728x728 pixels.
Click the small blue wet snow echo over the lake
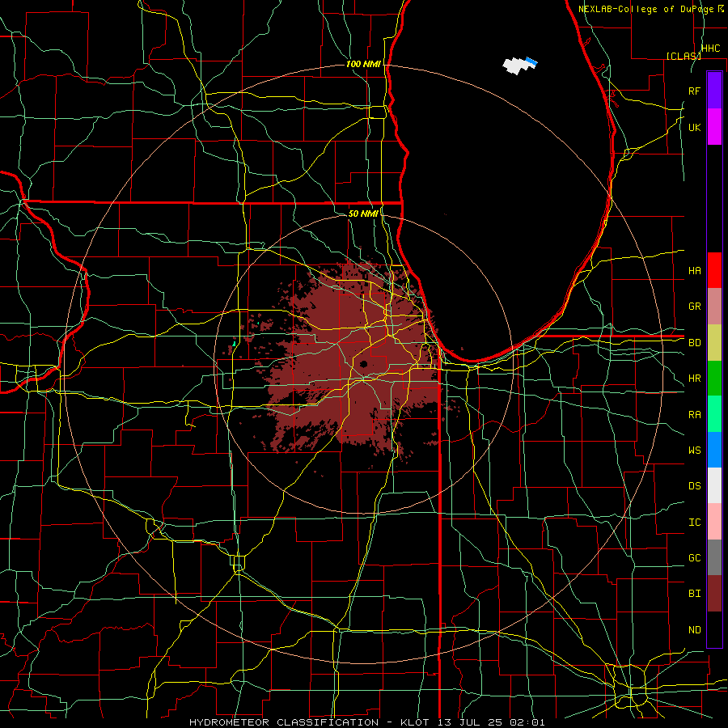pyautogui.click(x=532, y=61)
